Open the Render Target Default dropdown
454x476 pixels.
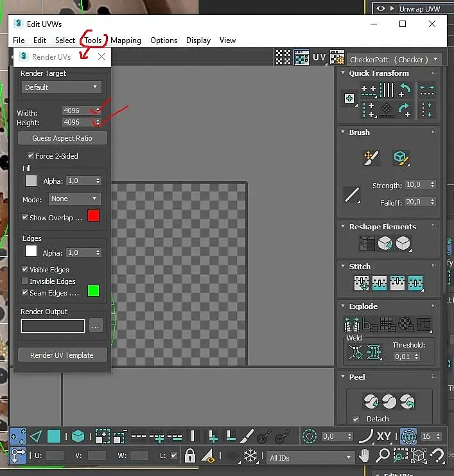(61, 87)
